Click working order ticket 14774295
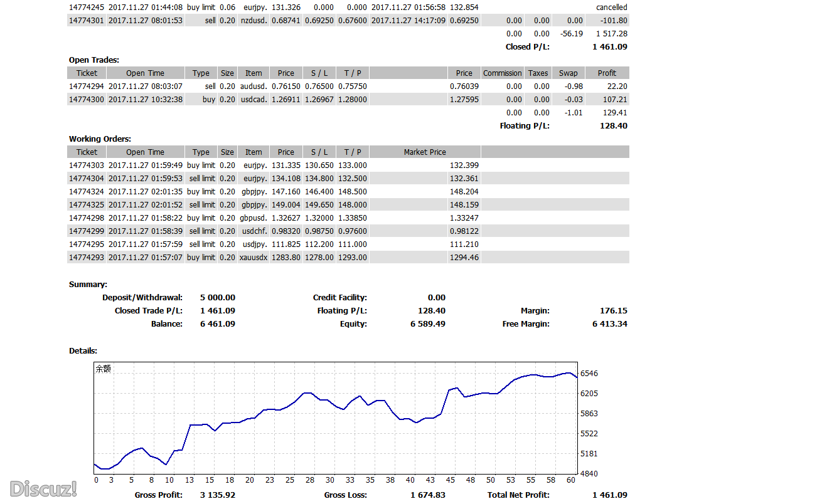Image resolution: width=822 pixels, height=504 pixels. pyautogui.click(x=87, y=244)
